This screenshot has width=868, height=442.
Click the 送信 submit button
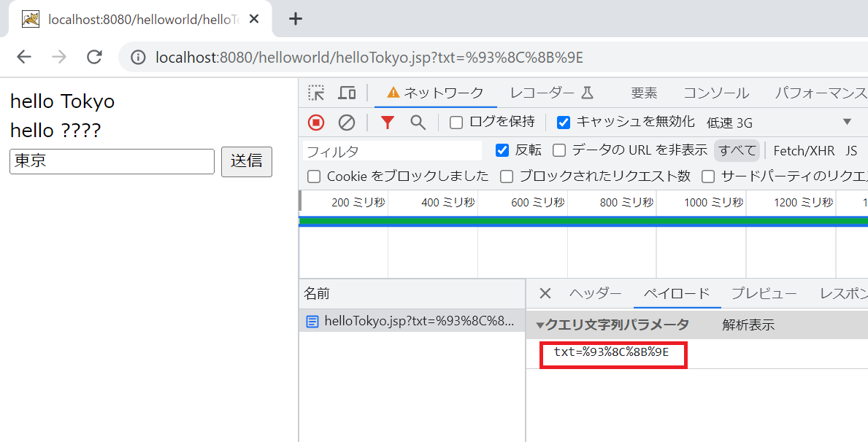246,162
